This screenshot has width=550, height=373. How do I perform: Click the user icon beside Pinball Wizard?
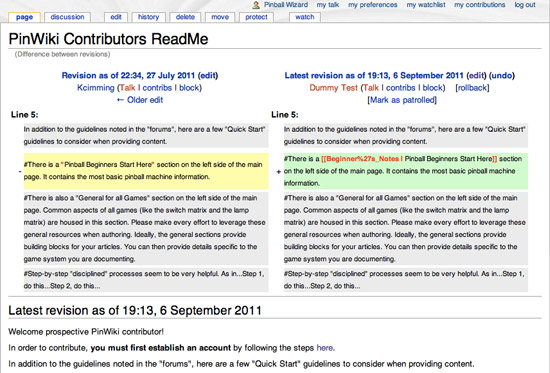click(256, 5)
